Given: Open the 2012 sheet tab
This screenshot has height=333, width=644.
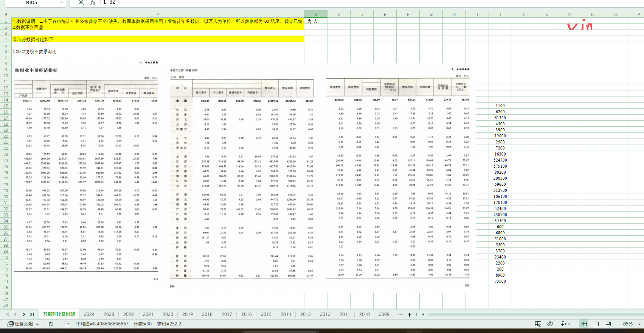Looking at the screenshot, I should pyautogui.click(x=325, y=314).
